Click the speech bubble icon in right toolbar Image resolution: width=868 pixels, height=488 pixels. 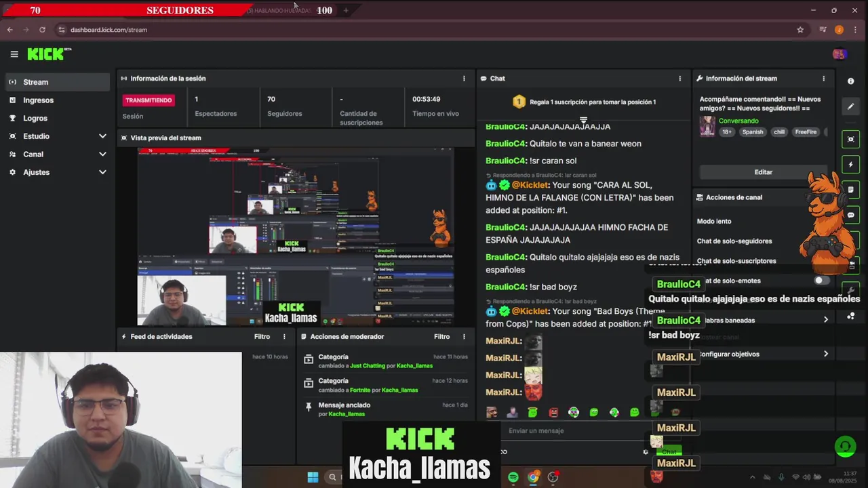pos(851,216)
